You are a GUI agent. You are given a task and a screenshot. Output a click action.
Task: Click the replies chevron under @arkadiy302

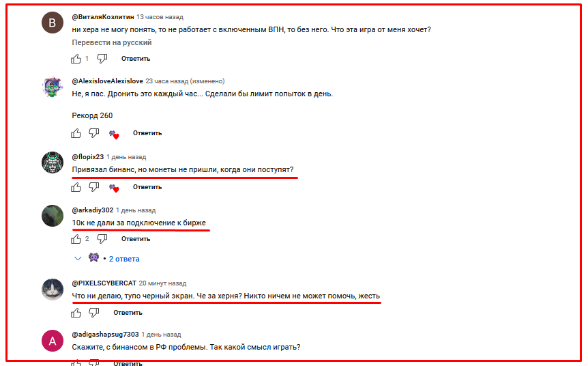(78, 258)
